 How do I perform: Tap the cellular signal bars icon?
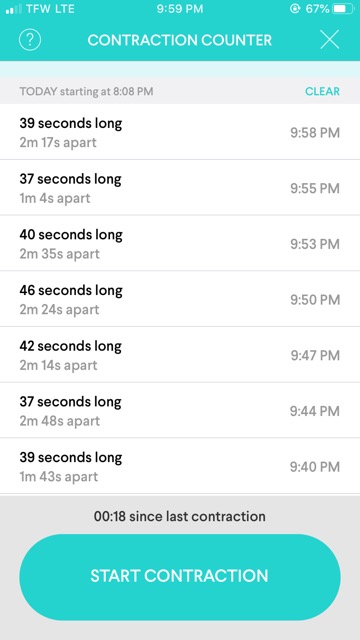click(13, 9)
